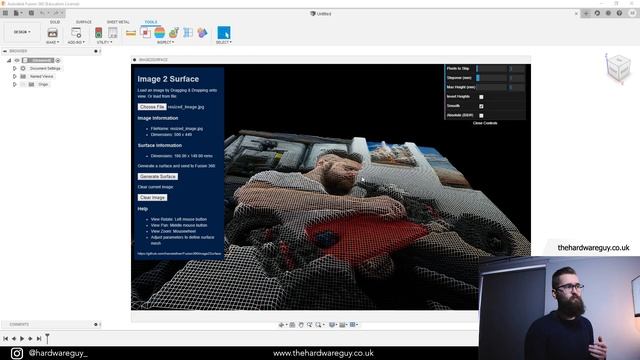Click the Zoom magnifier icon
This screenshot has height=360, width=640.
[309, 325]
